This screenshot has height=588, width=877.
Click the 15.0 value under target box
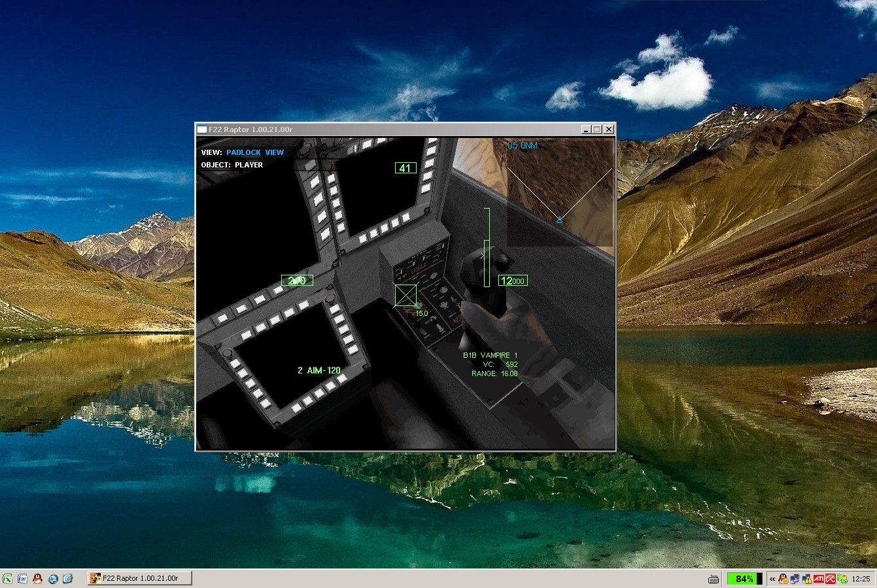click(x=421, y=313)
